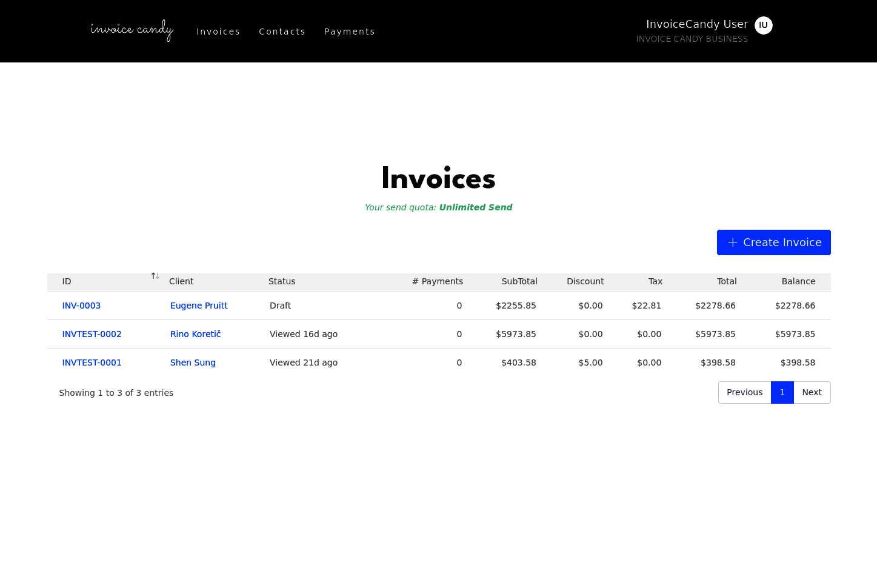Open the Invoices nav menu
877x588 pixels.
tap(218, 32)
